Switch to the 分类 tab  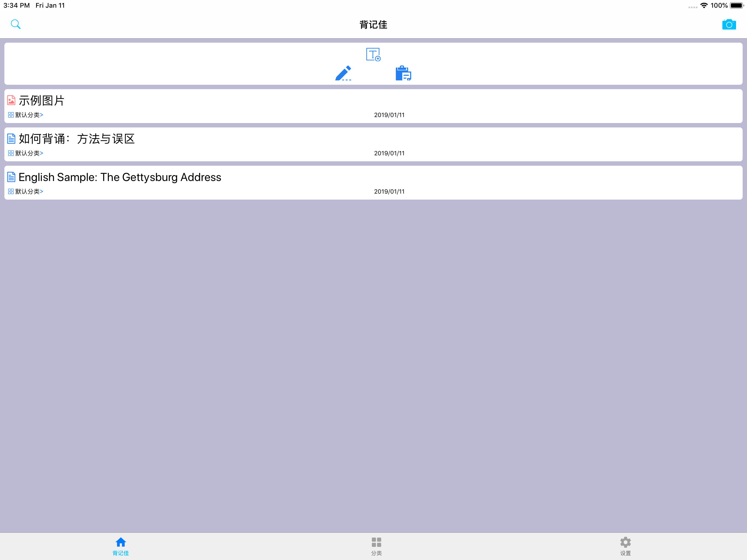pyautogui.click(x=376, y=547)
